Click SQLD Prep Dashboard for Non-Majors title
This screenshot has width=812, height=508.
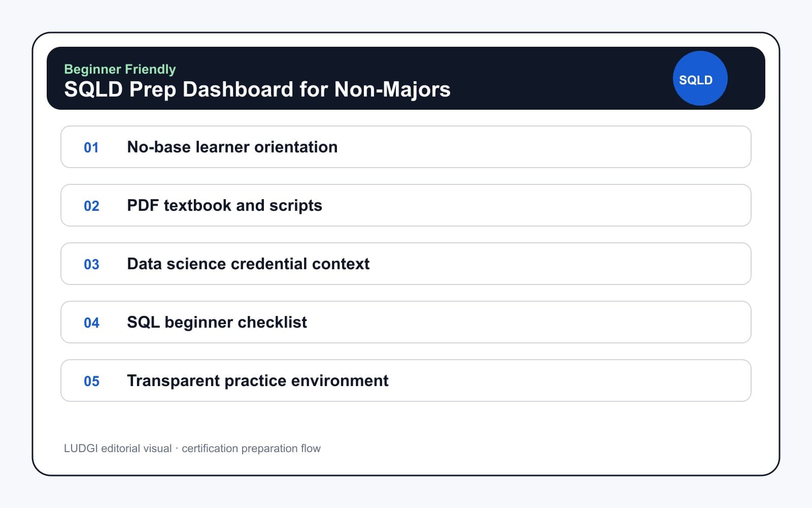point(257,89)
